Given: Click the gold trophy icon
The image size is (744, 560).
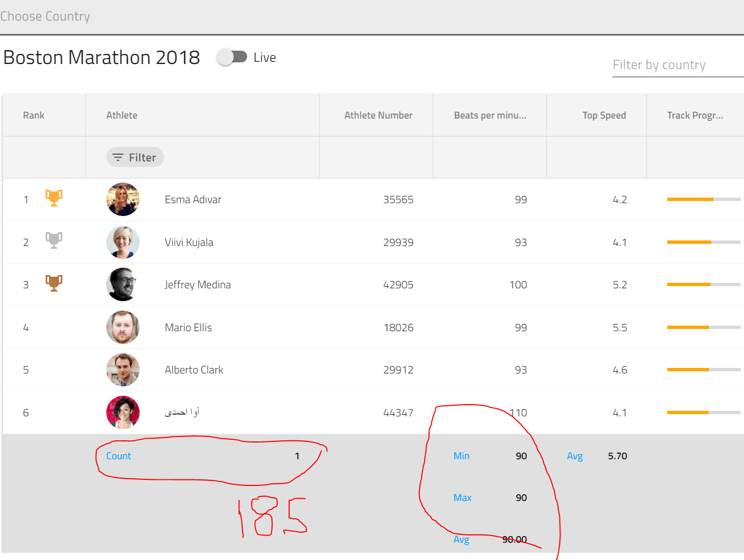Looking at the screenshot, I should coord(54,198).
